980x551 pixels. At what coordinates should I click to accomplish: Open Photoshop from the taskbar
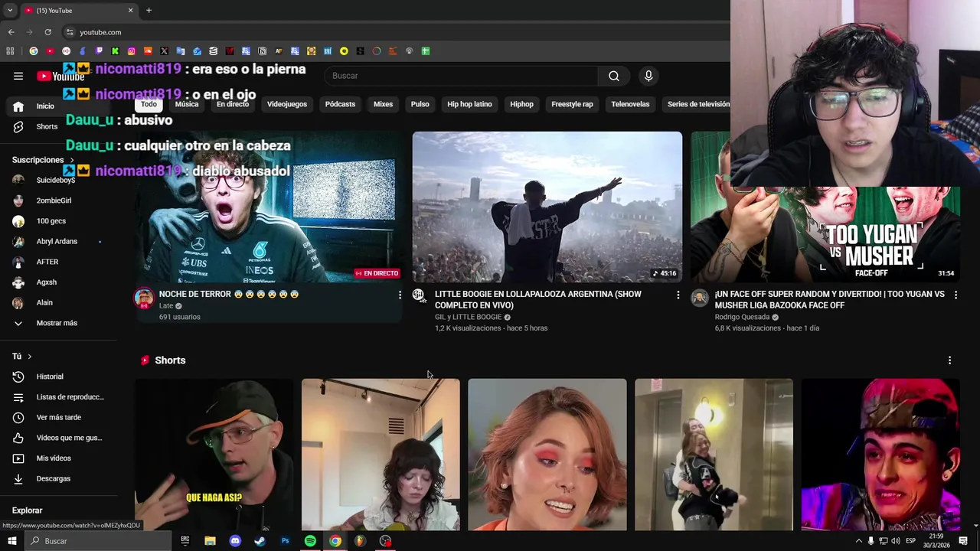(x=285, y=541)
